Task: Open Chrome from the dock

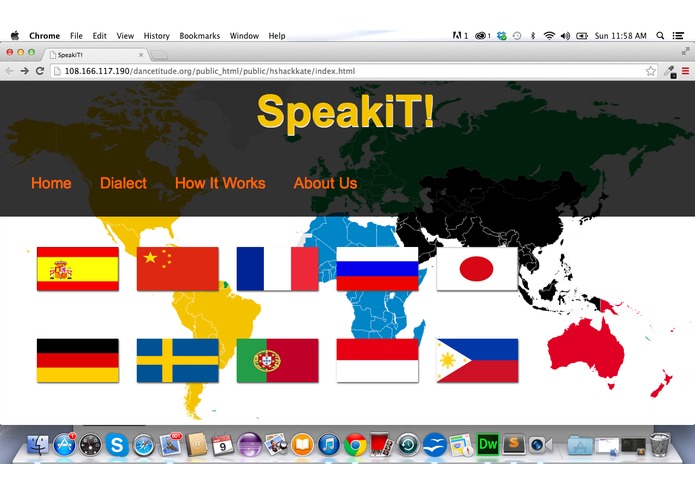Action: (x=355, y=444)
